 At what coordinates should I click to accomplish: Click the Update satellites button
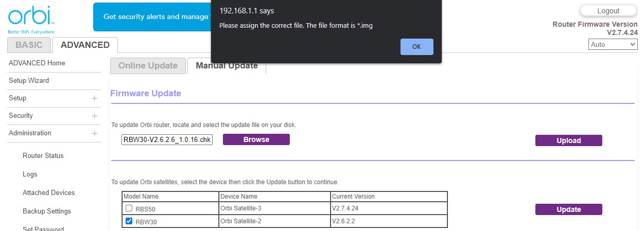click(568, 209)
